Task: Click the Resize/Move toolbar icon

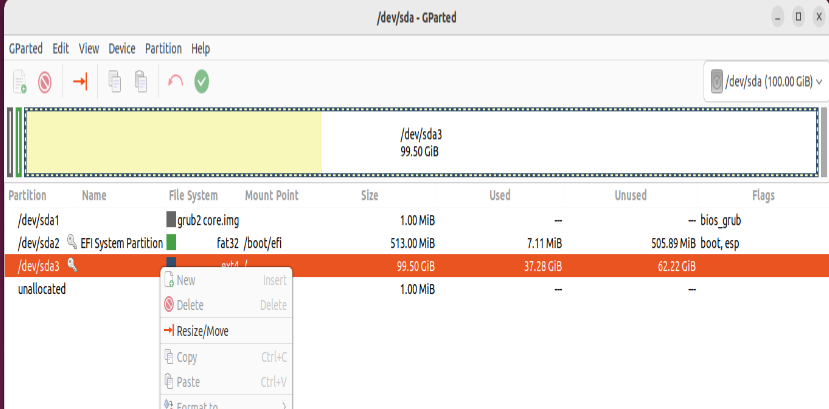Action: click(x=80, y=82)
